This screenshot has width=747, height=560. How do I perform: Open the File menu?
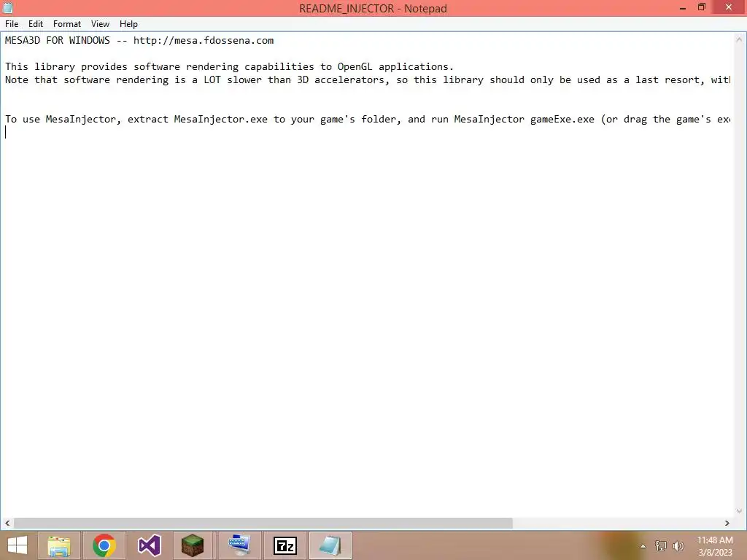coord(12,24)
